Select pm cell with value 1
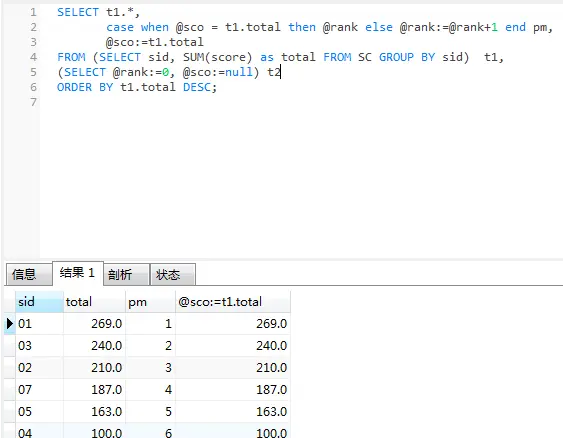Viewport: 563px width, 438px height. click(150, 324)
